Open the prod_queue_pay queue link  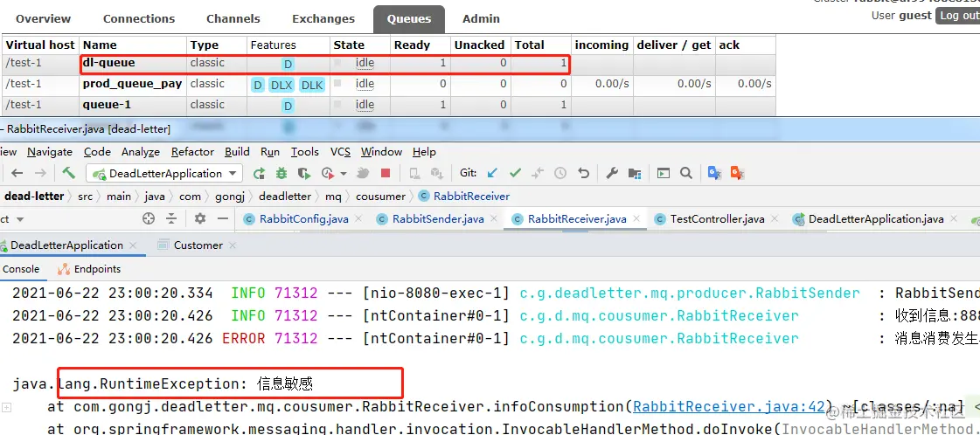coord(133,84)
